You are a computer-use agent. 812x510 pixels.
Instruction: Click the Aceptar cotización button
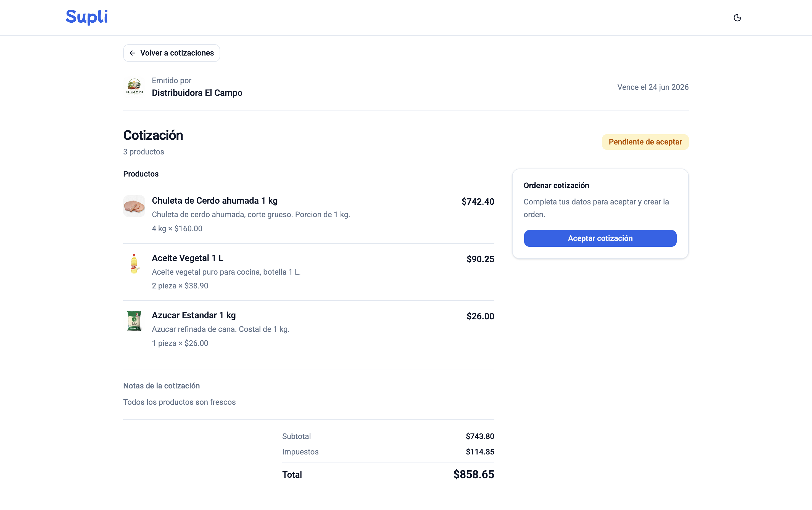coord(600,238)
